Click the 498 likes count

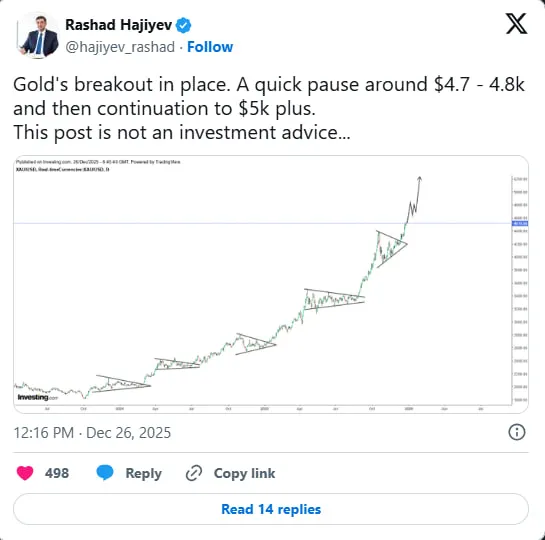(x=57, y=473)
